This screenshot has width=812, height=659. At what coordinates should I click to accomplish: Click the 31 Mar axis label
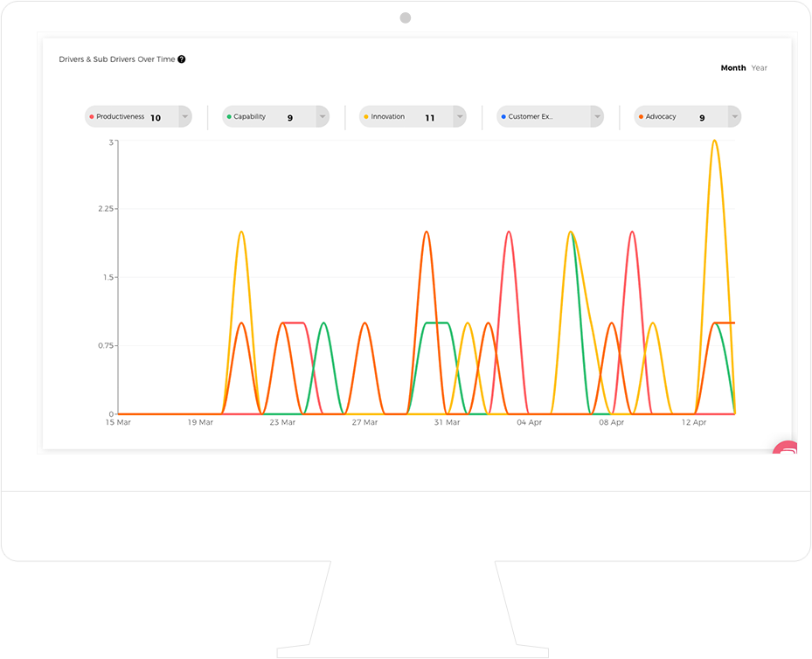coord(447,422)
